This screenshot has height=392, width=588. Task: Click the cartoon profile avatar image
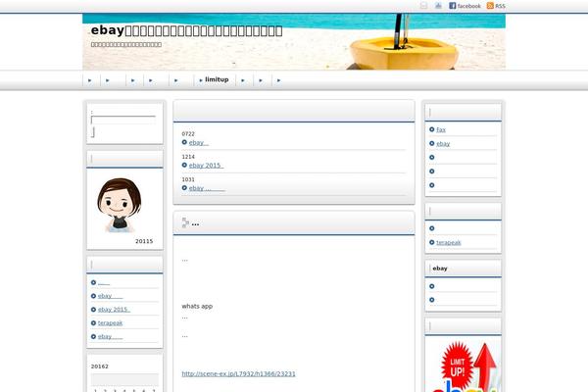(x=119, y=205)
